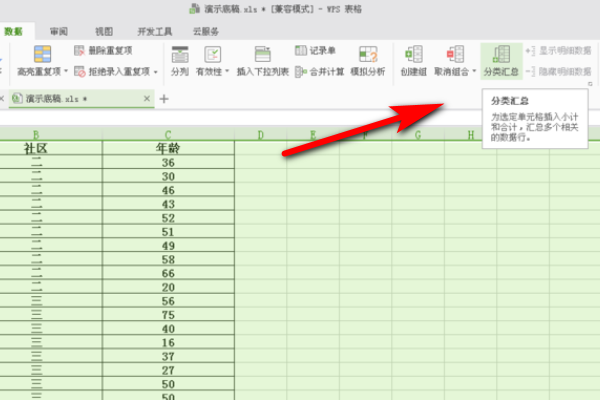Select cell with age 75

tap(168, 315)
